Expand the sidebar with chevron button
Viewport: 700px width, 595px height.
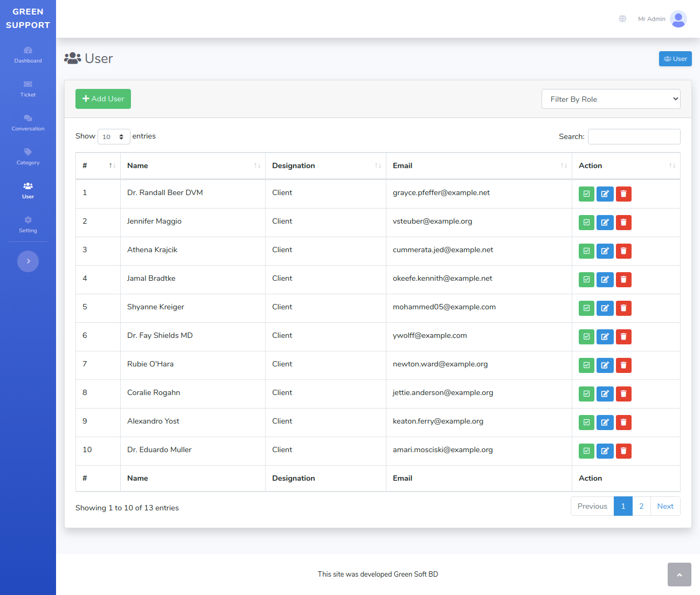28,261
